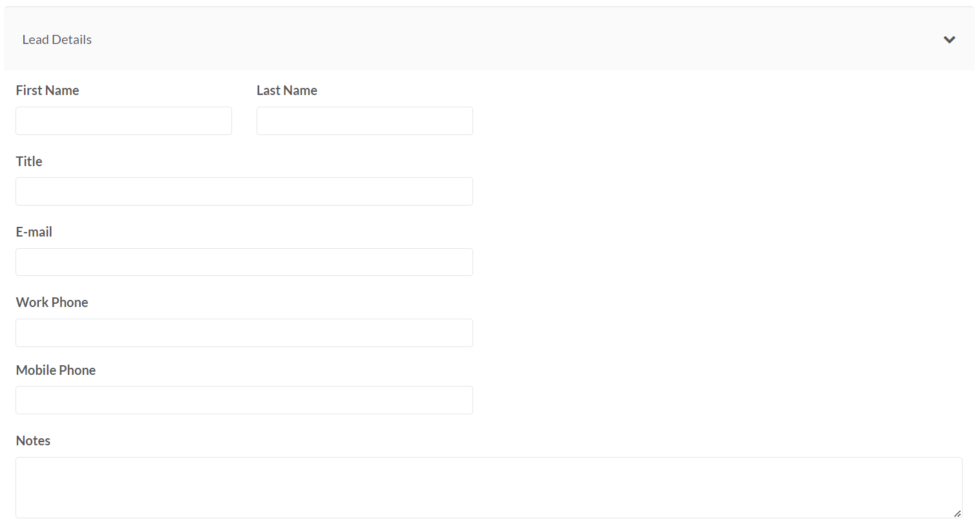Click the Notes textarea resize handle
Screen dimensions: 980x530
[957, 514]
